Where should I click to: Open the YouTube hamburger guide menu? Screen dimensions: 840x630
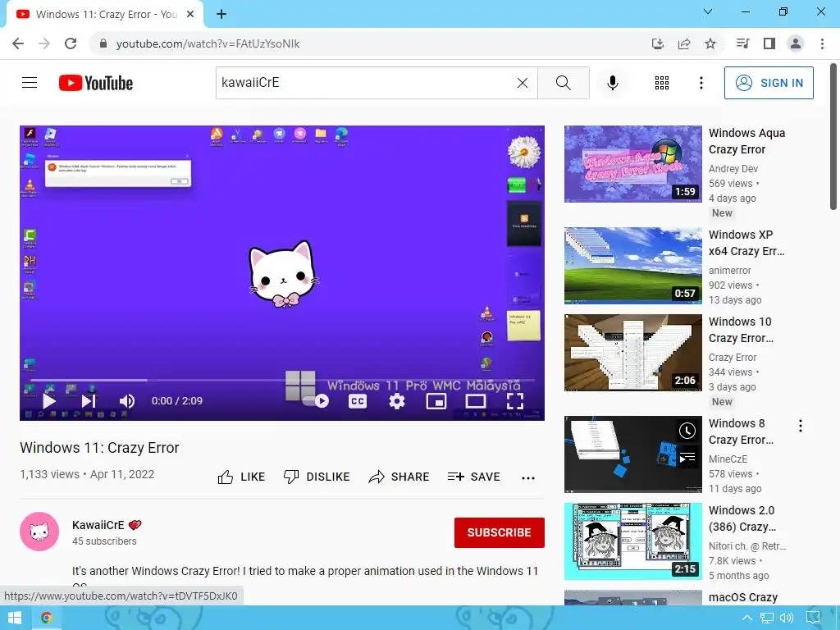click(30, 83)
